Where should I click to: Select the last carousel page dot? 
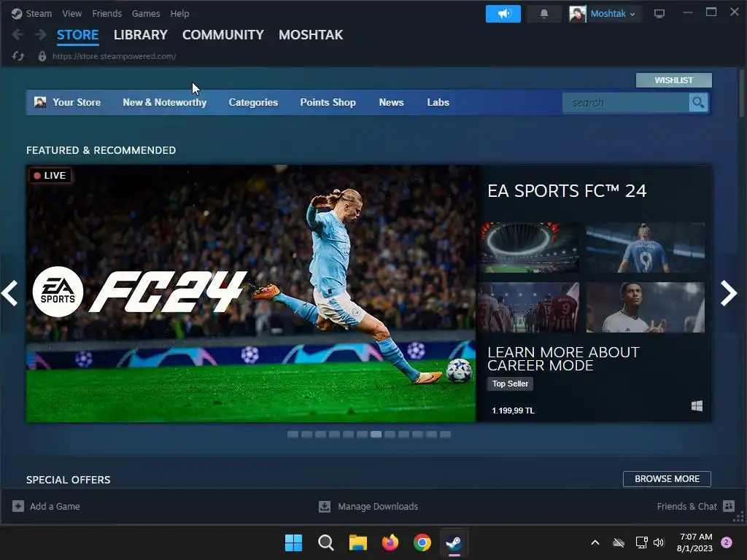(446, 435)
